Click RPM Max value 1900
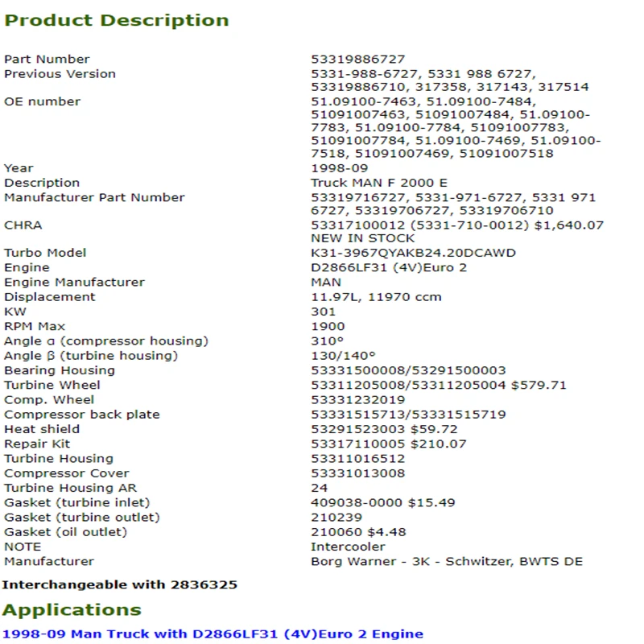This screenshot has height=644, width=644. point(328,327)
